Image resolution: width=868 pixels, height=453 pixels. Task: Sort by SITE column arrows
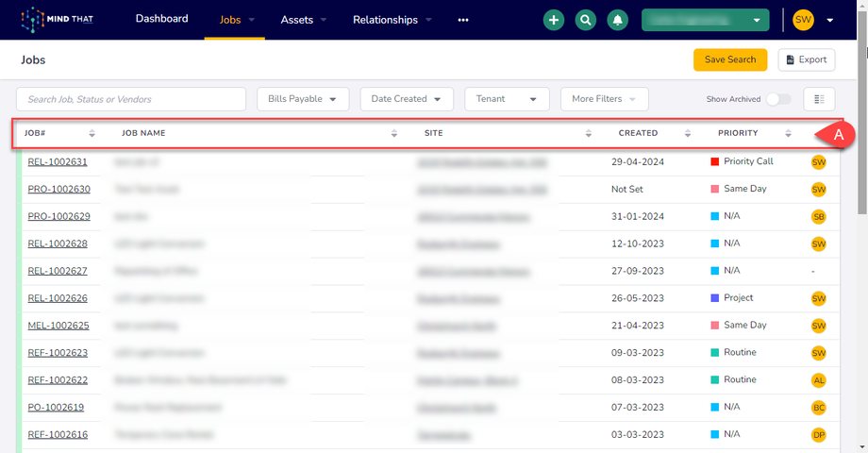click(x=589, y=133)
